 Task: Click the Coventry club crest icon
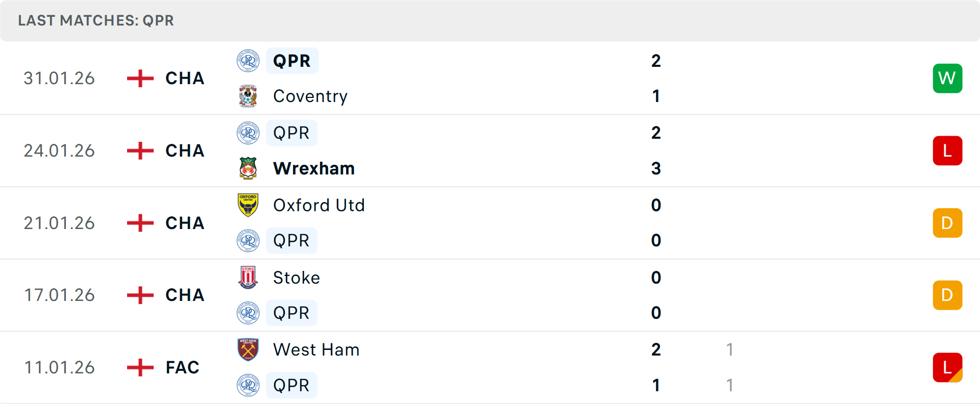248,96
